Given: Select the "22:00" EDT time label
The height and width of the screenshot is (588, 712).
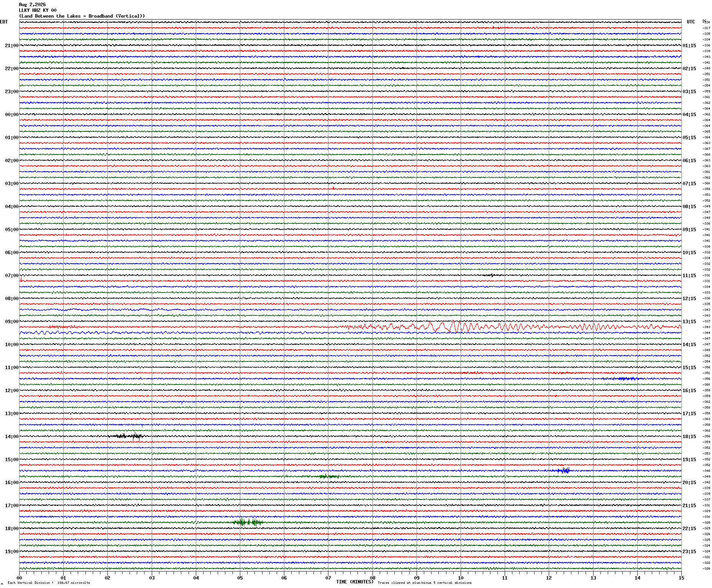Looking at the screenshot, I should (x=11, y=69).
